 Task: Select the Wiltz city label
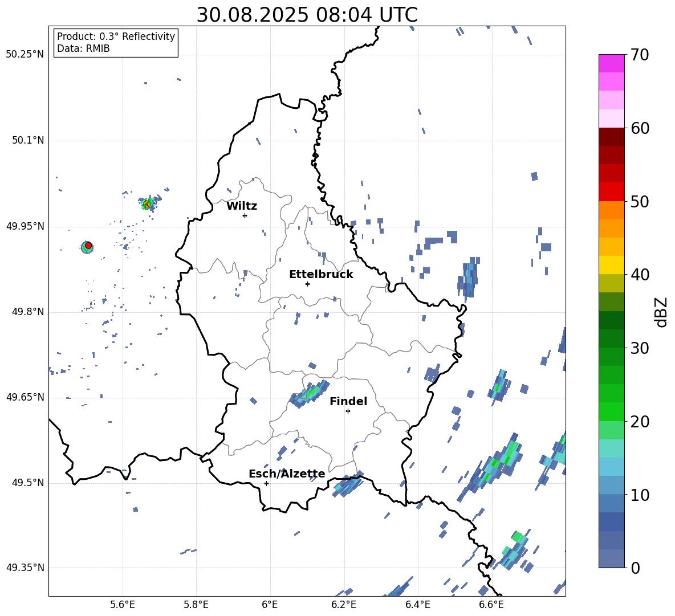coord(242,206)
